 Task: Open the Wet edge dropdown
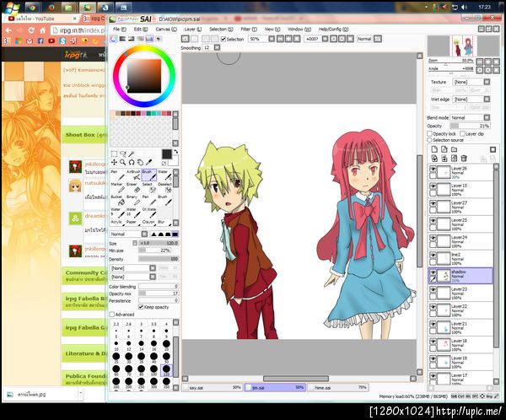click(471, 100)
